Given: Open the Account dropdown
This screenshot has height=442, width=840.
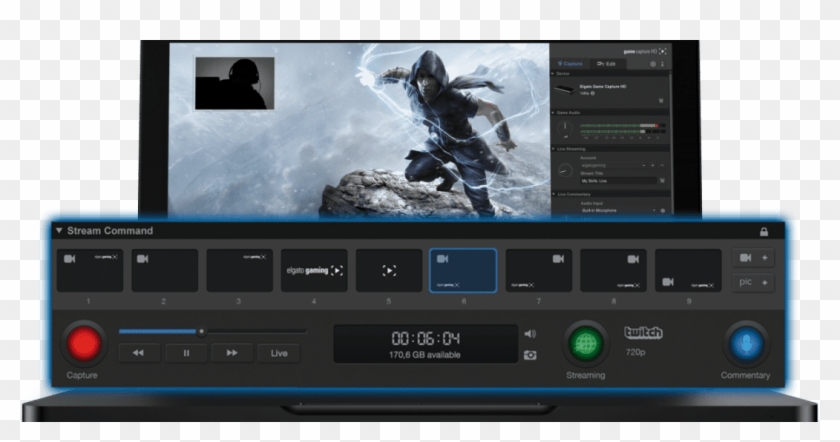Looking at the screenshot, I should pos(613,166).
